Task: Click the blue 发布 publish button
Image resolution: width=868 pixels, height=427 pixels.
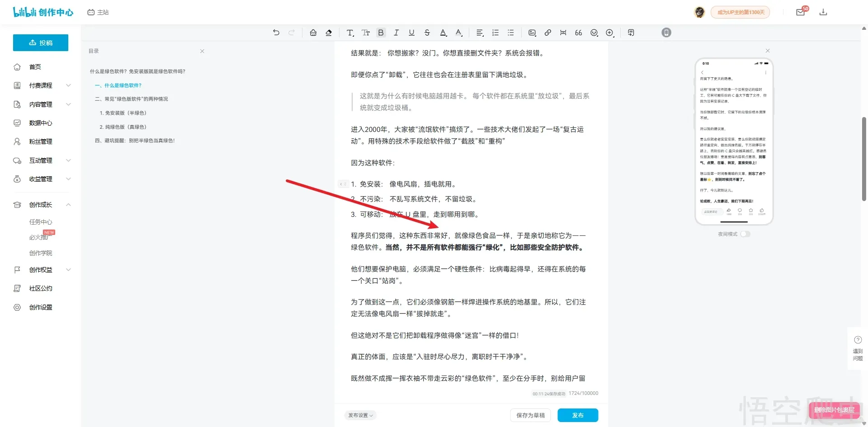Action: [x=577, y=415]
